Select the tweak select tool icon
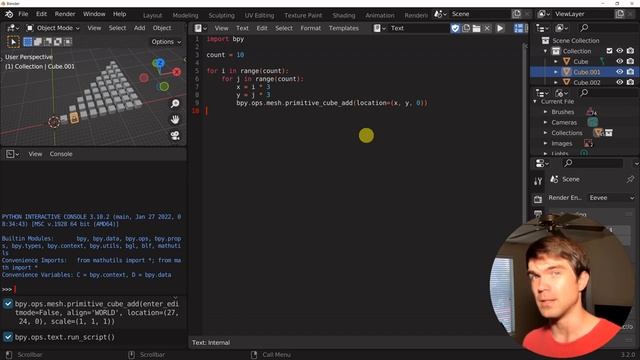Screen dimensions: 640x360 coord(13,42)
